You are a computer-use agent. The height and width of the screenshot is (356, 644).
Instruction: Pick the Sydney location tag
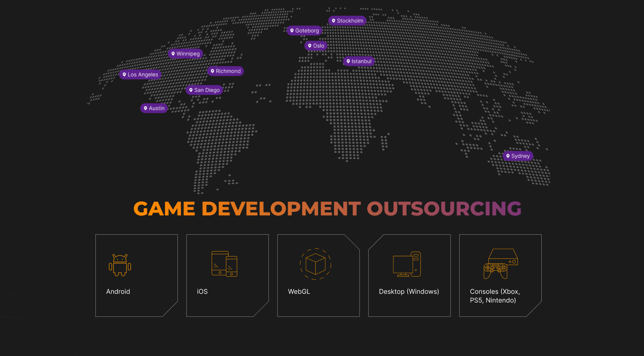click(x=518, y=156)
